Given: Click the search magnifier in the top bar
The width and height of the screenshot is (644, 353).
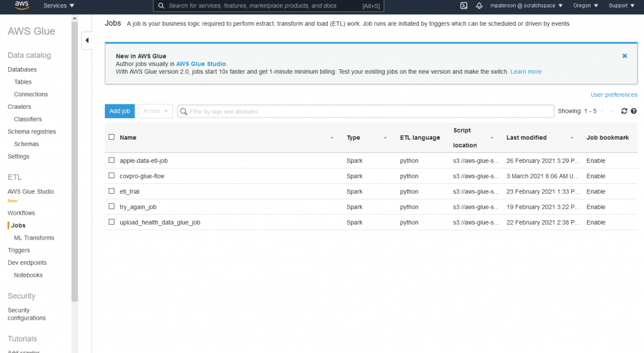Looking at the screenshot, I should (x=162, y=6).
